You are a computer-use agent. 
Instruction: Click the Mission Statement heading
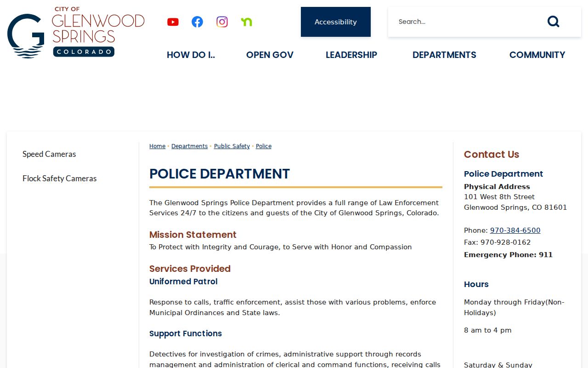(x=193, y=235)
